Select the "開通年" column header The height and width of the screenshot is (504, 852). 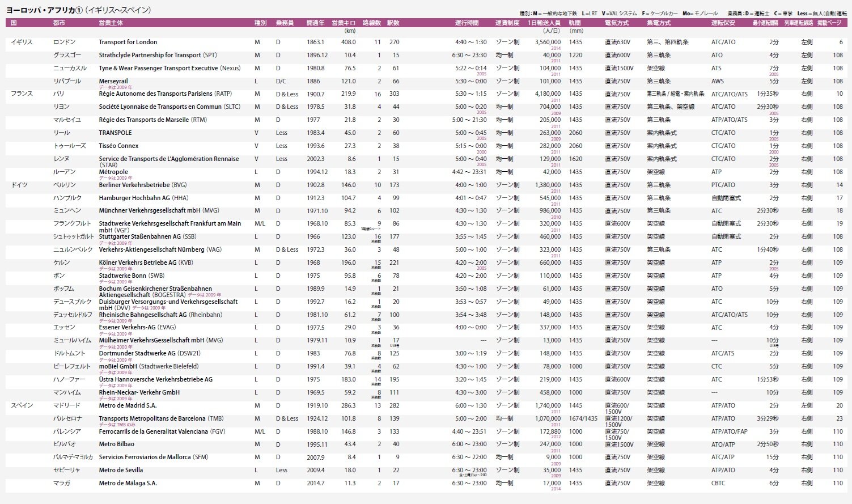pyautogui.click(x=315, y=23)
